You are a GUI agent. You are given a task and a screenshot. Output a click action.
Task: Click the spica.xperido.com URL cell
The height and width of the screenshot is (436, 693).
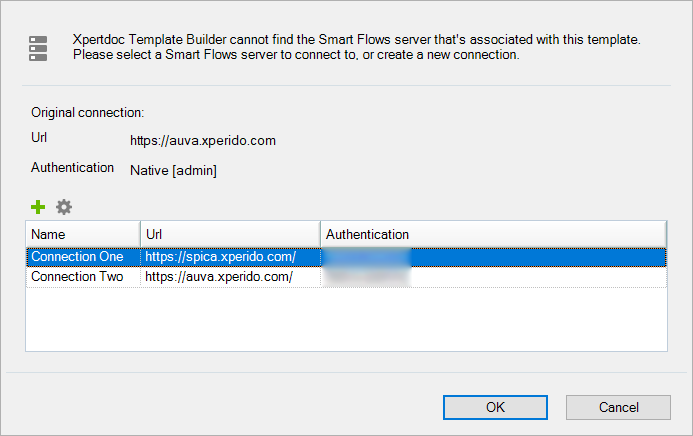pos(221,257)
